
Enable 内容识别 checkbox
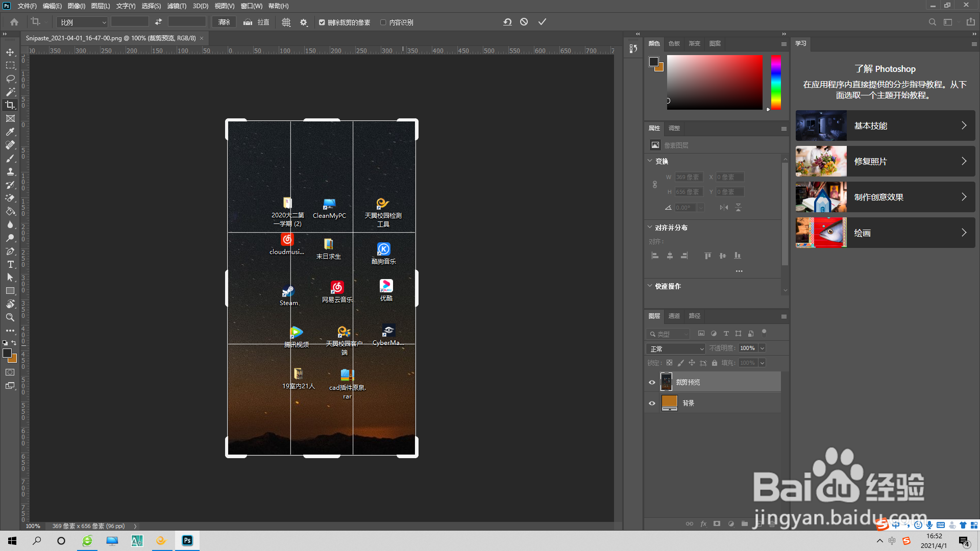[383, 22]
